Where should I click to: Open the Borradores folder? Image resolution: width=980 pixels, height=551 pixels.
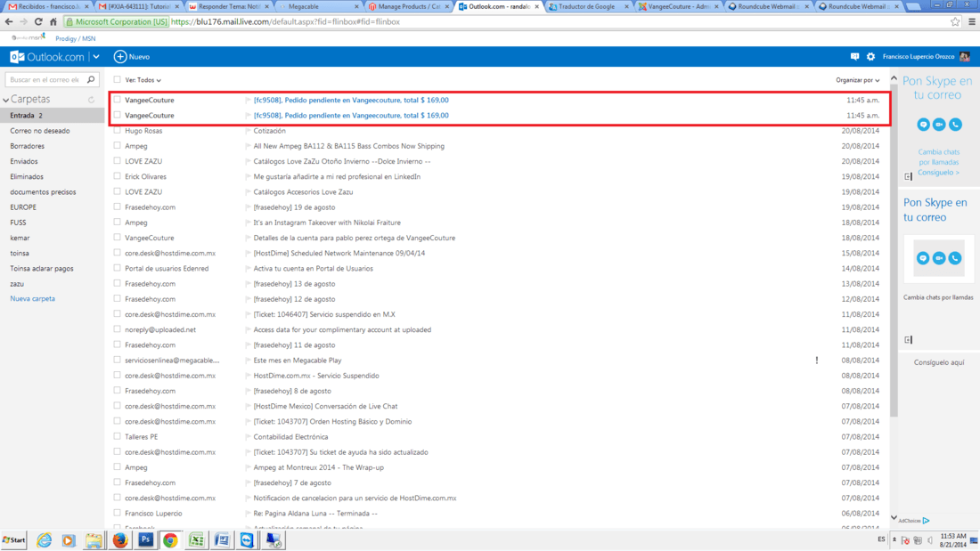[28, 146]
